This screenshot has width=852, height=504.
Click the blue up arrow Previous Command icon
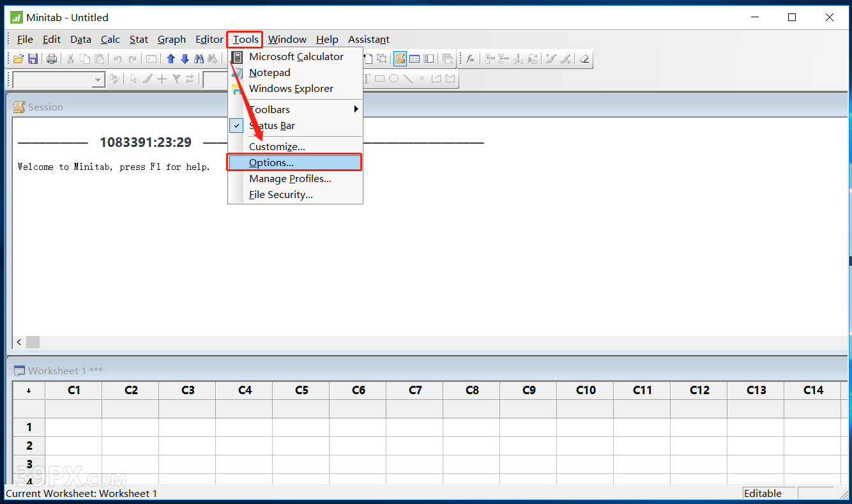click(171, 59)
